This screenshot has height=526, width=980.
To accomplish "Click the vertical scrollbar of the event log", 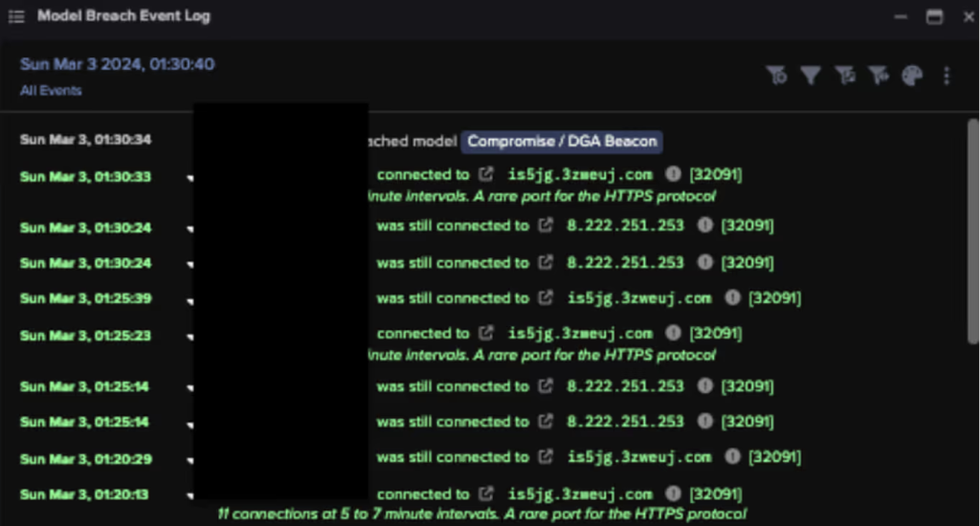I will (972, 230).
